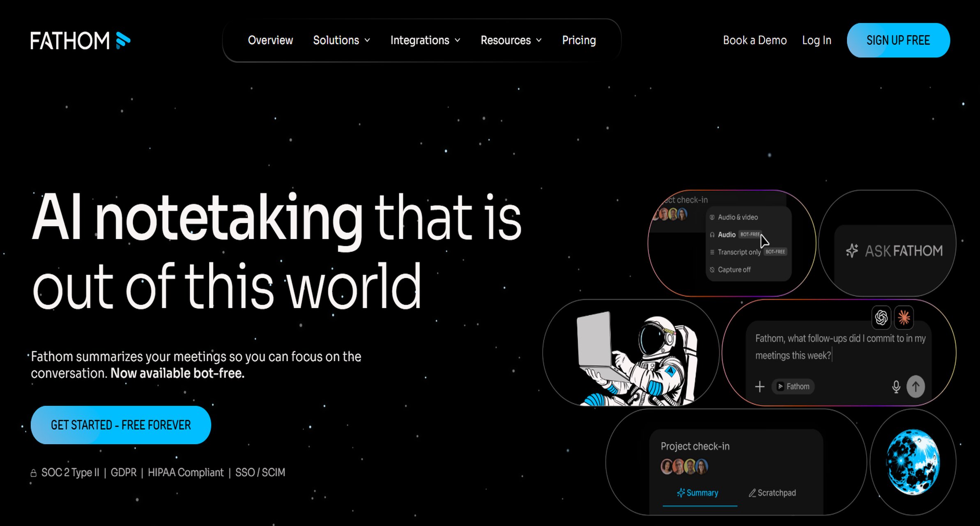Expand the Resources menu
The height and width of the screenshot is (526, 980).
pyautogui.click(x=511, y=40)
